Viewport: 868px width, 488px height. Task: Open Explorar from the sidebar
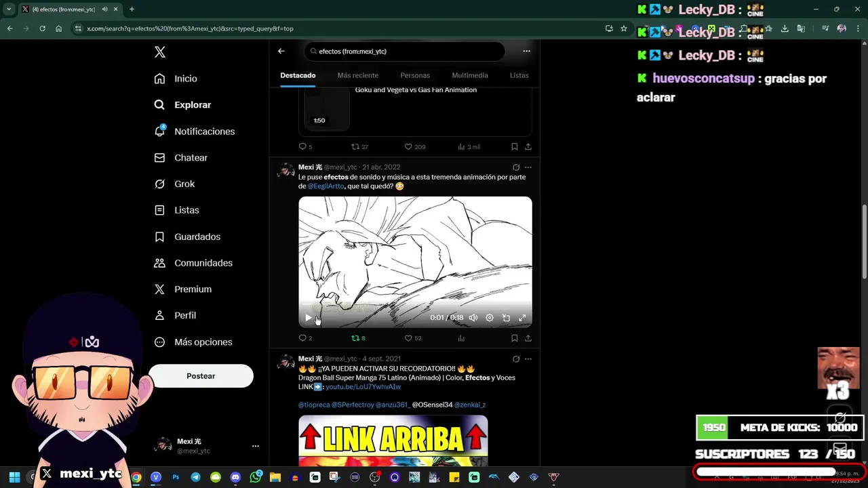pos(182,105)
